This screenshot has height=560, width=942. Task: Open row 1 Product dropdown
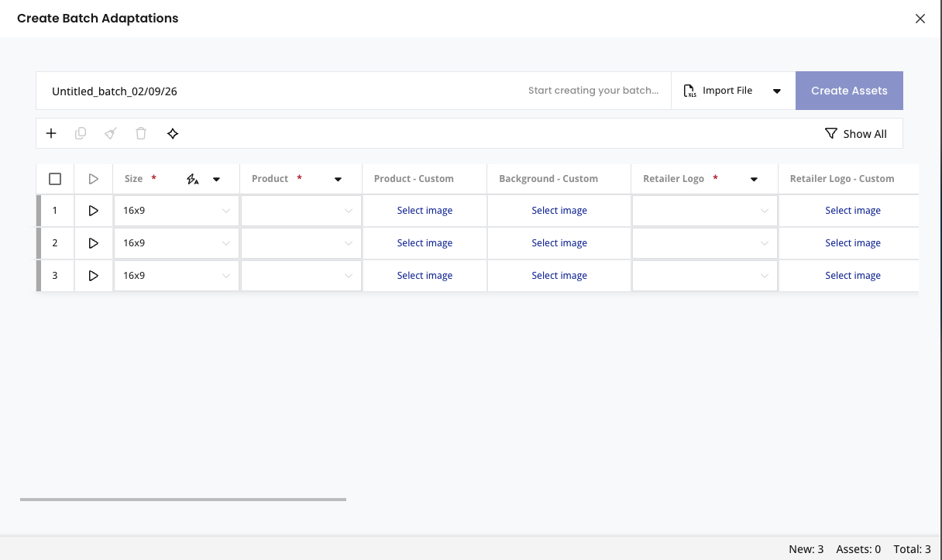point(301,211)
